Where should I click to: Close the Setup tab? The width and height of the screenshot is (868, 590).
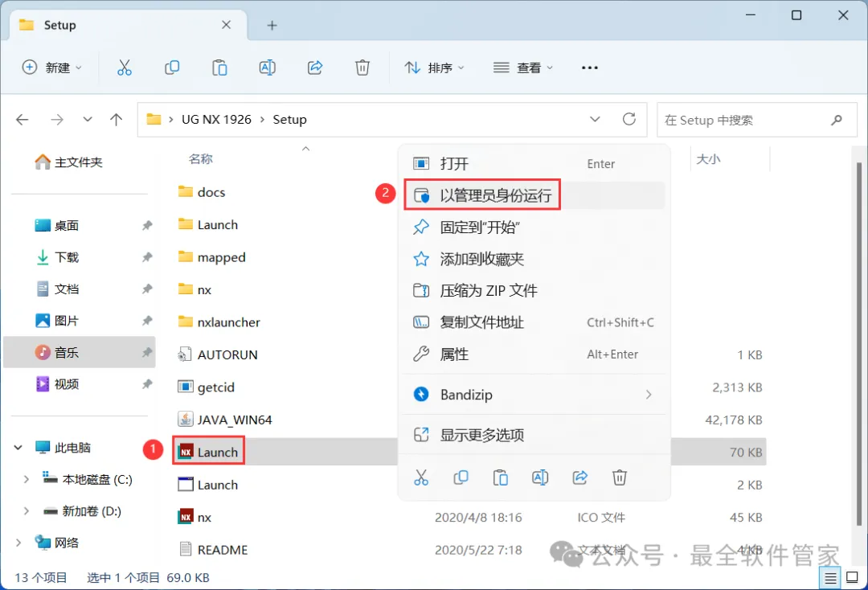[226, 25]
